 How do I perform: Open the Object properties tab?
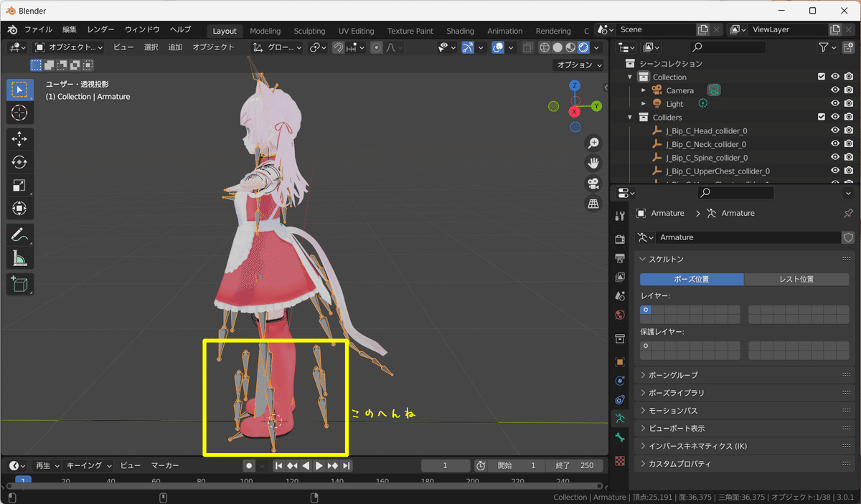click(620, 362)
